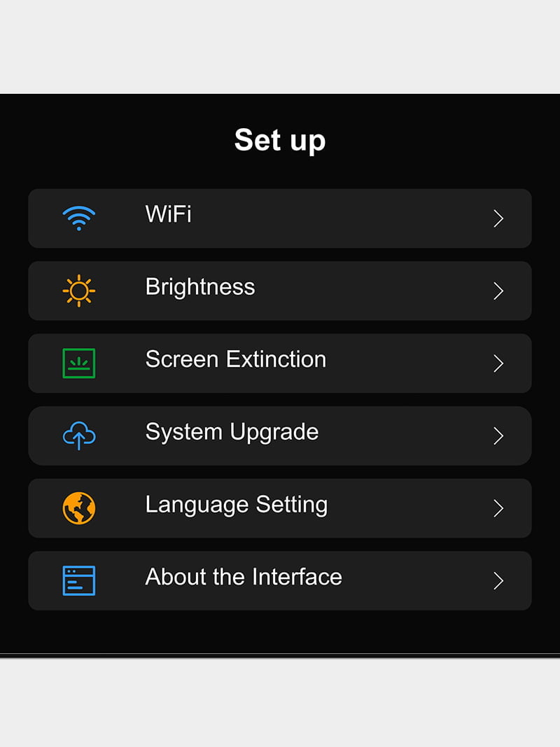The height and width of the screenshot is (747, 560).
Task: Expand Language Setting via its right chevron
Action: (x=498, y=508)
